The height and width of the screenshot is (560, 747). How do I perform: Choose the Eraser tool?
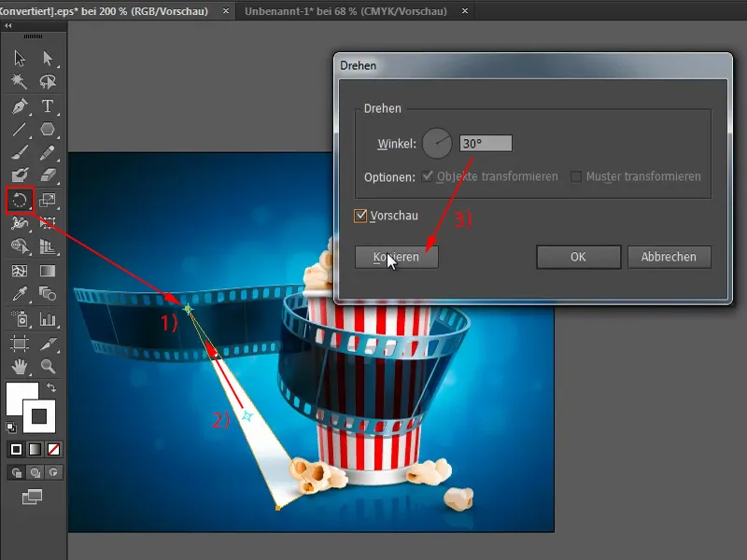point(48,175)
